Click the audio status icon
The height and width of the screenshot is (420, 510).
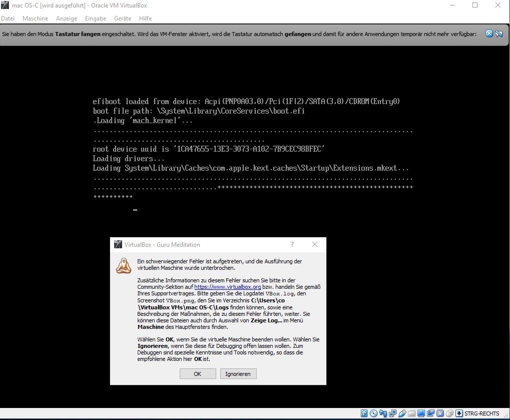[383, 413]
